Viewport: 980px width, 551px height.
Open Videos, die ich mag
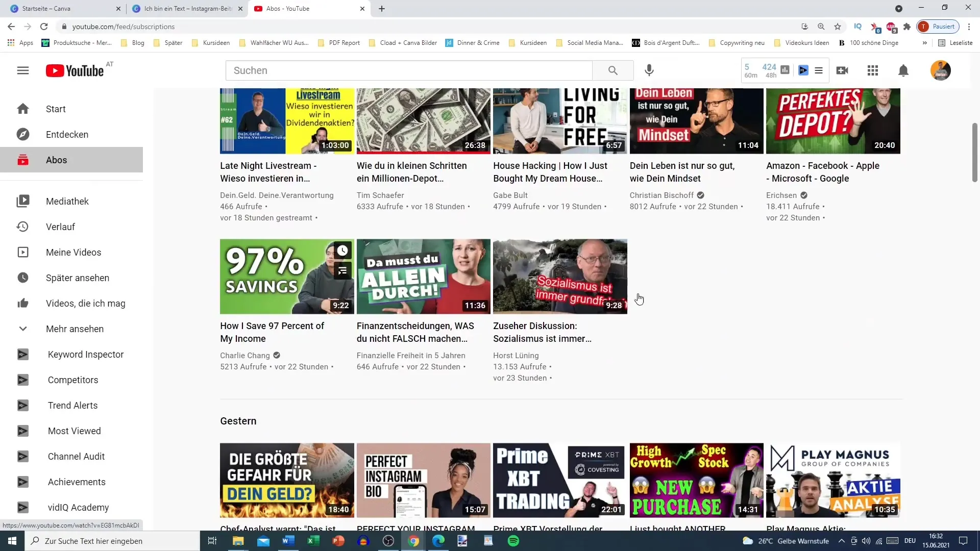[x=71, y=303]
